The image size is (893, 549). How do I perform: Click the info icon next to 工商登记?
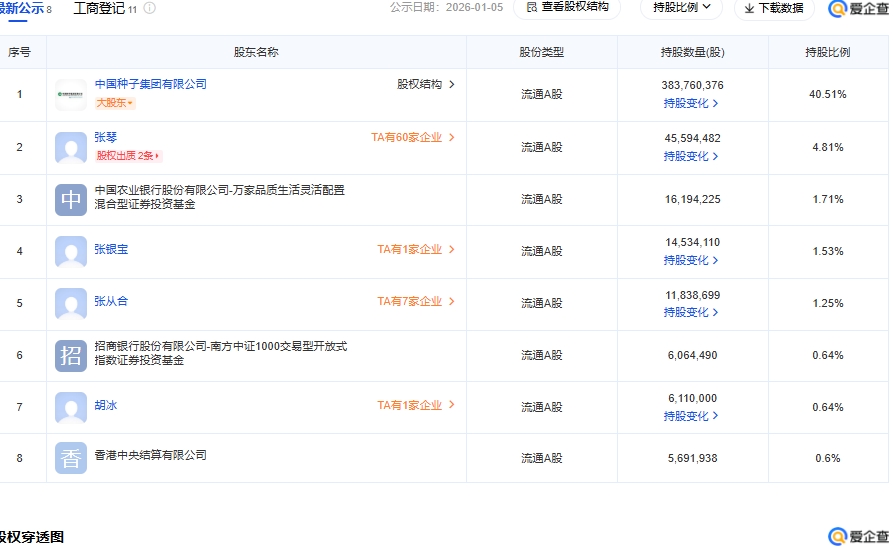(149, 8)
